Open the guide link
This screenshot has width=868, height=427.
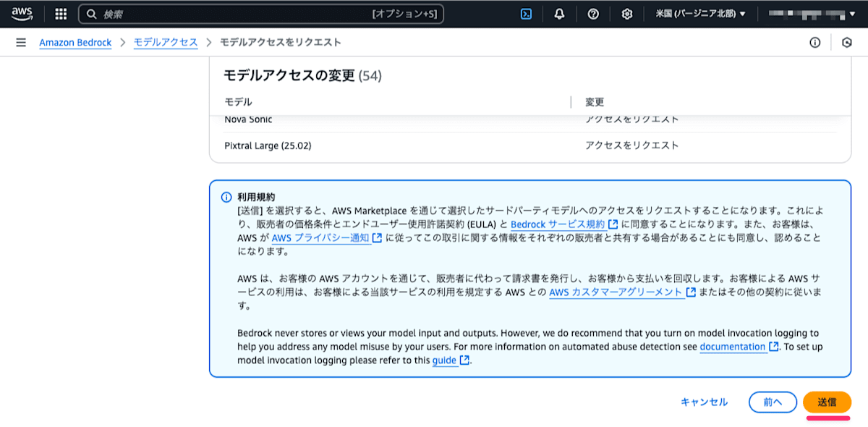[445, 360]
